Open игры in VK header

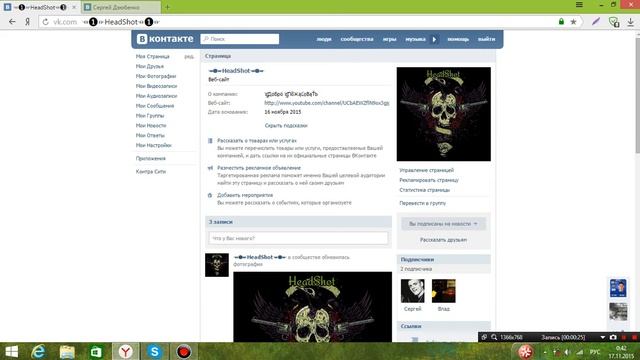pyautogui.click(x=389, y=39)
